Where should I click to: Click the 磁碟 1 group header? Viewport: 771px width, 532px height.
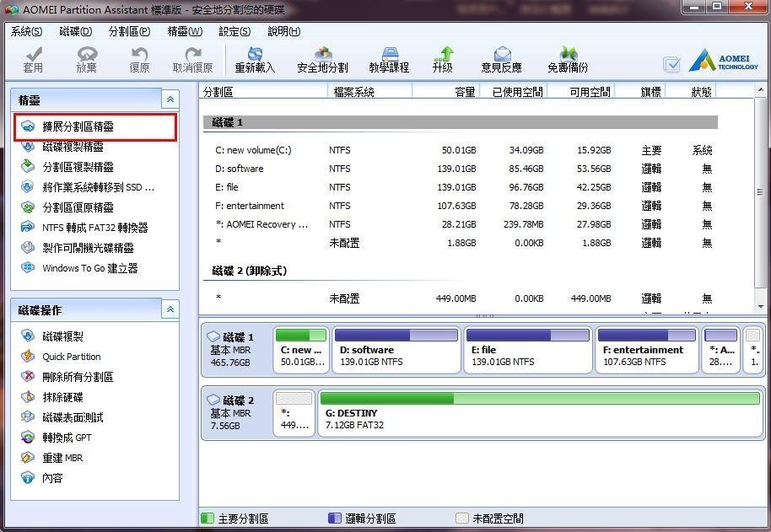click(461, 123)
